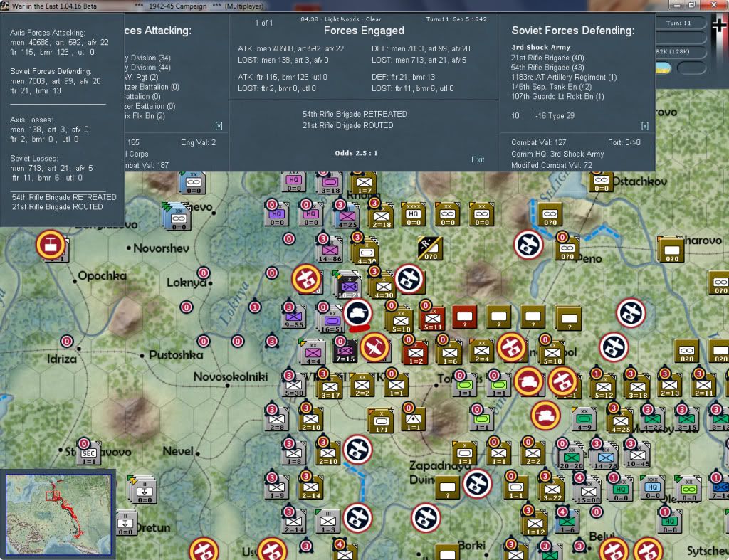
Task: Select the red Soviet 1=2 counter
Action: pyautogui.click(x=415, y=353)
